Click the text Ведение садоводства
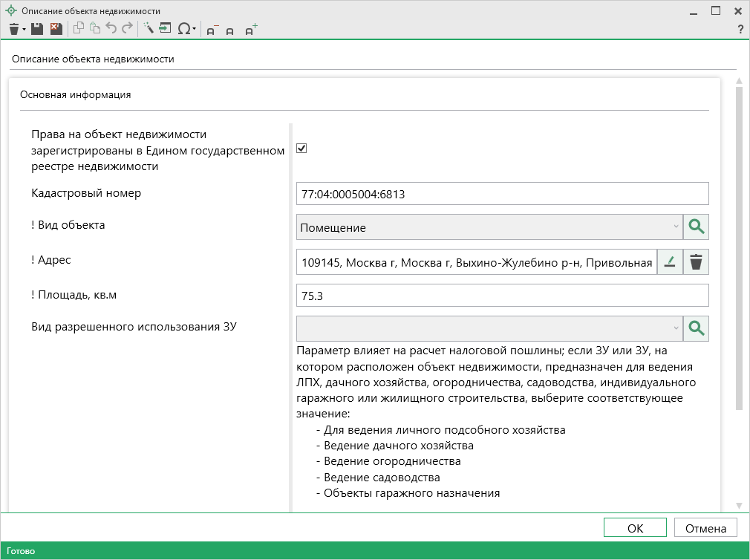750x560 pixels. pos(382,478)
